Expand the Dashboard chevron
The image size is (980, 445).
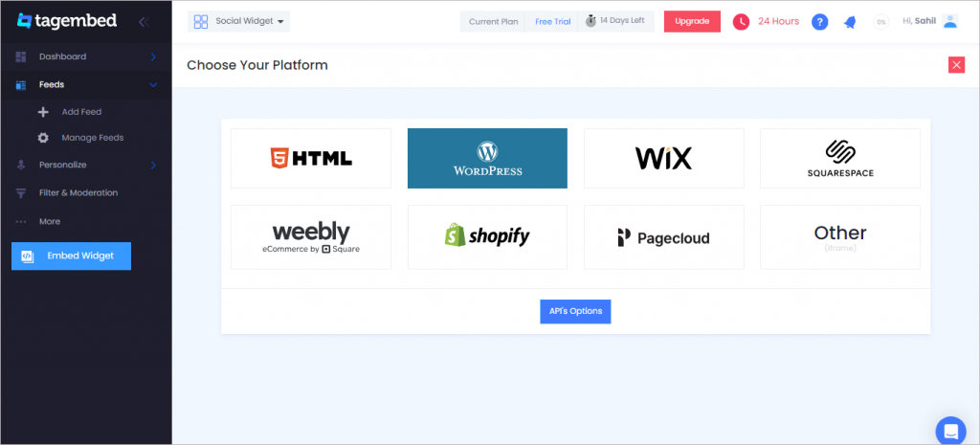point(153,56)
